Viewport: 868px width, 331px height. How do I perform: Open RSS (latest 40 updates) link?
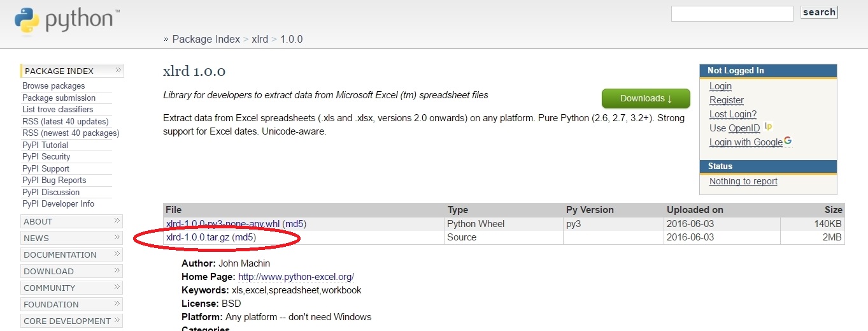coord(66,121)
